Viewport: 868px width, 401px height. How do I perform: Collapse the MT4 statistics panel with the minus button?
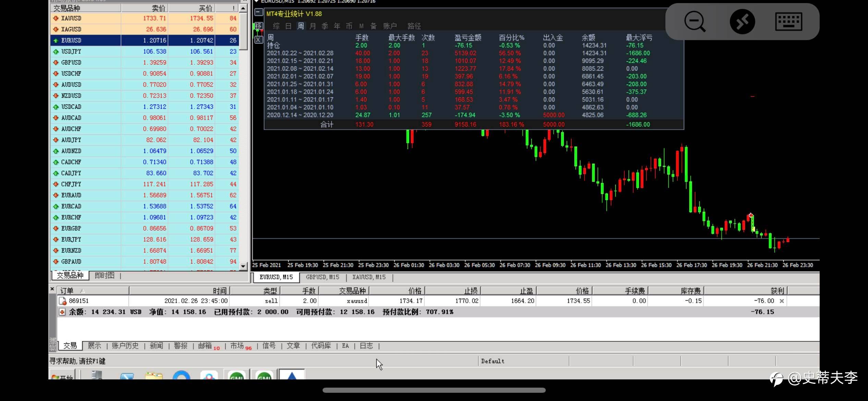click(x=259, y=13)
